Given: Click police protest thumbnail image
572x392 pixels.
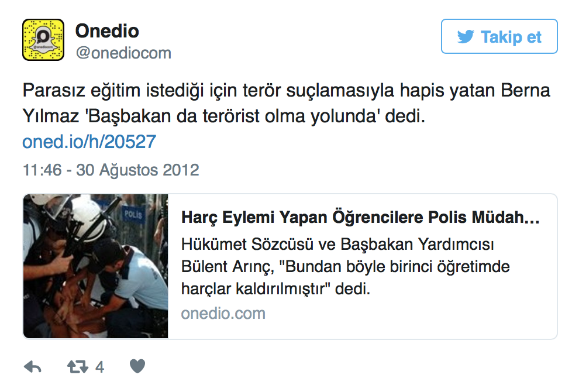Looking at the screenshot, I should (95, 266).
